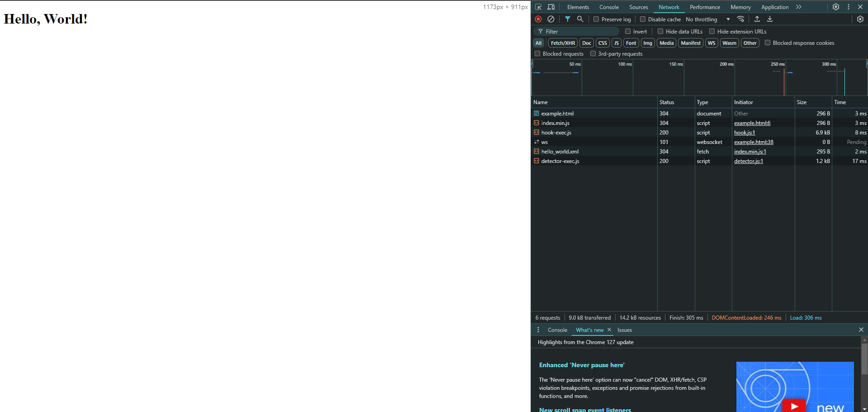The width and height of the screenshot is (868, 412).
Task: Enable the Preserve log checkbox
Action: click(596, 19)
